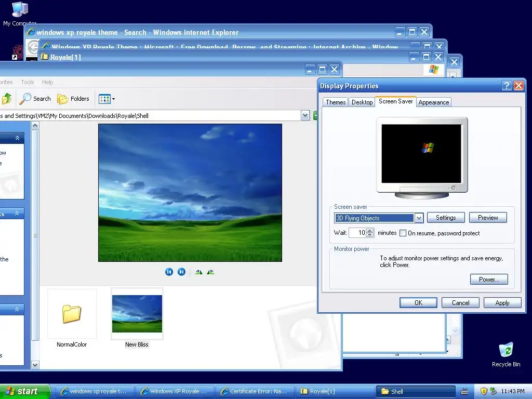Image resolution: width=532 pixels, height=399 pixels.
Task: Switch to Royale[1] taskbar item
Action: [334, 391]
